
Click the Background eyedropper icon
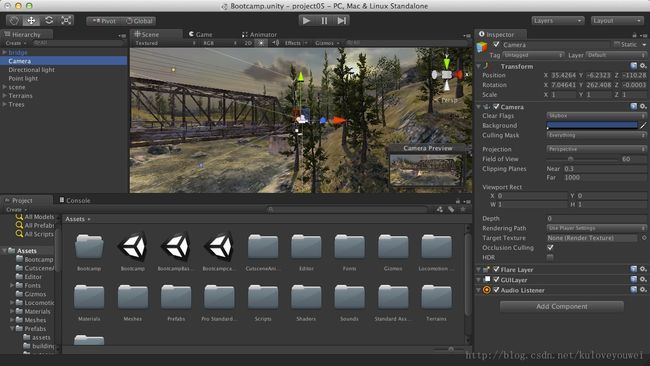point(643,125)
